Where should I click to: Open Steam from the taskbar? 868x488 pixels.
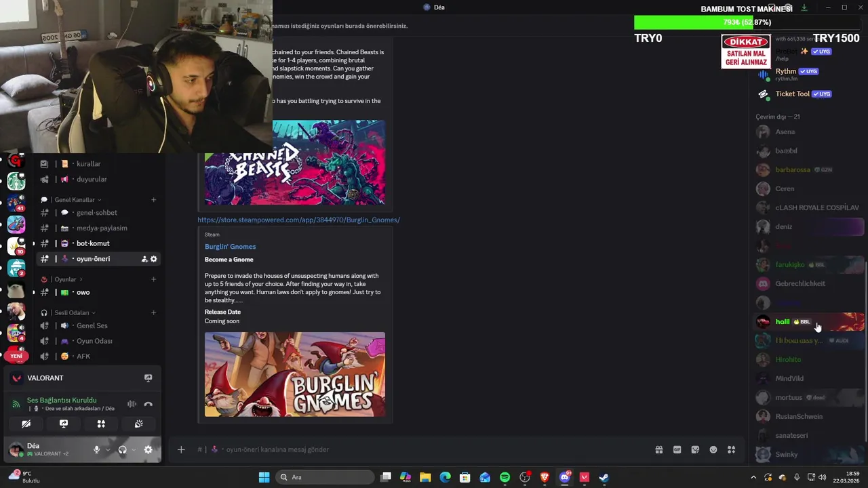tap(604, 477)
